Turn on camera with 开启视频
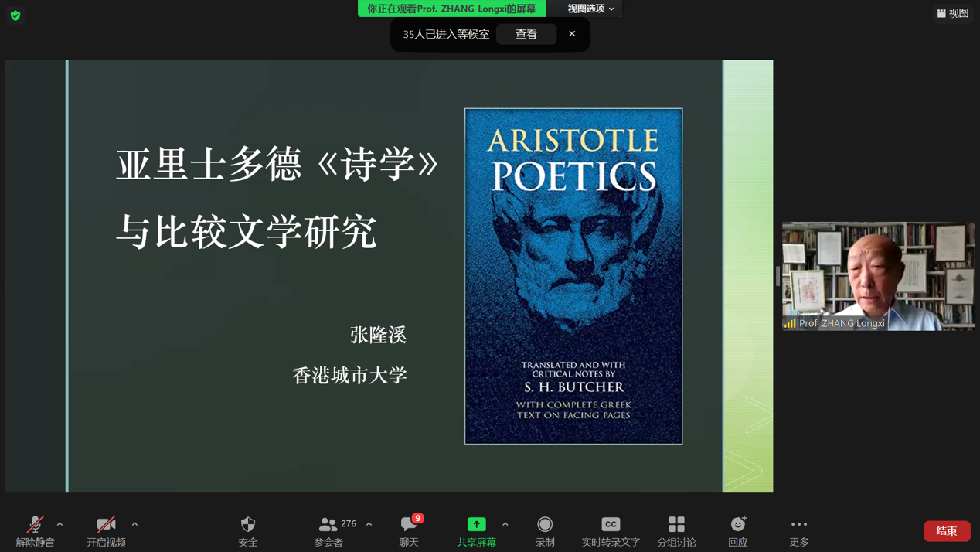Screen dimensions: 980x552 [106, 531]
